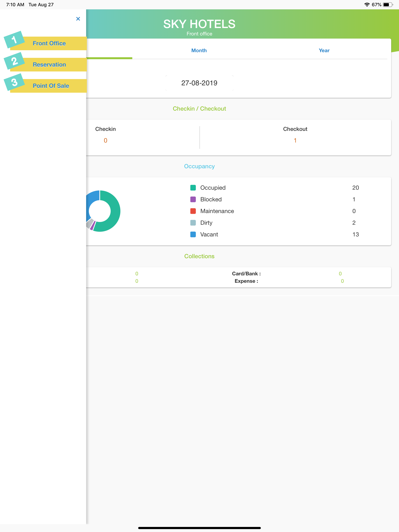Tap the Occupied count 20

point(355,188)
